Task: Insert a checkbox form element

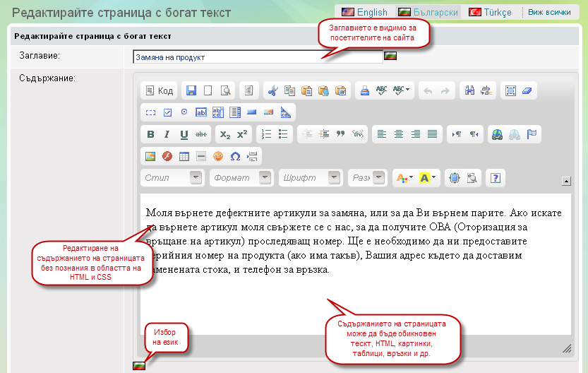Action: 167,112
